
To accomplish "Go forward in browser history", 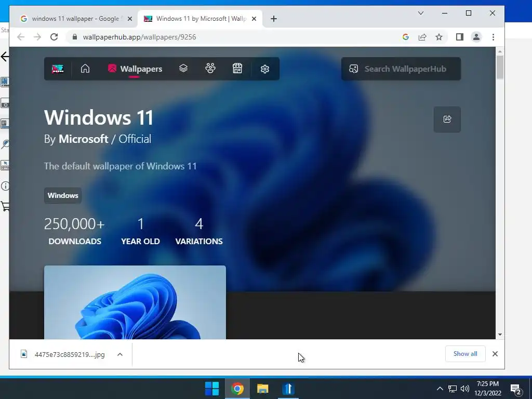I will pyautogui.click(x=37, y=37).
